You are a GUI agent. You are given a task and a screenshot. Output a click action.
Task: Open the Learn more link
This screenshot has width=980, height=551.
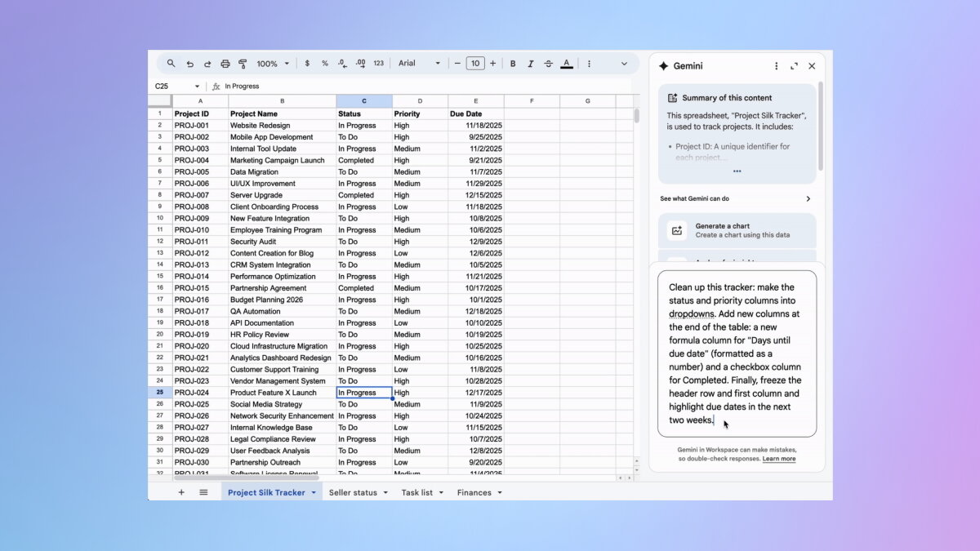coord(778,459)
